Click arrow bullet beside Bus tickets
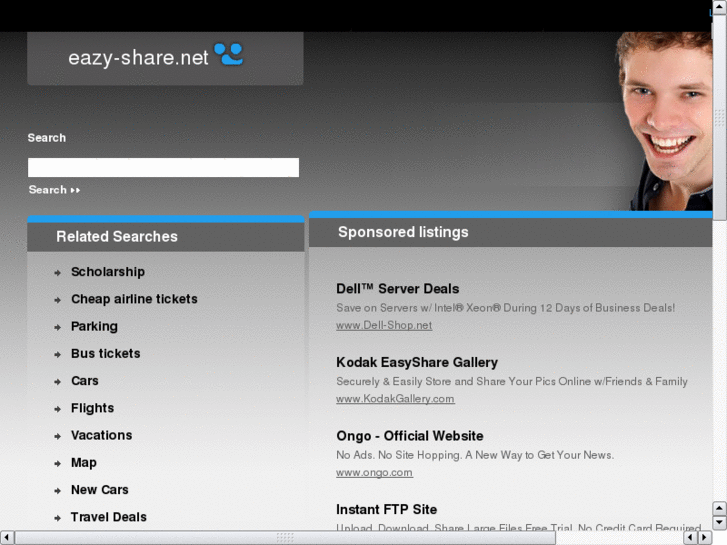The image size is (727, 545). 57,355
